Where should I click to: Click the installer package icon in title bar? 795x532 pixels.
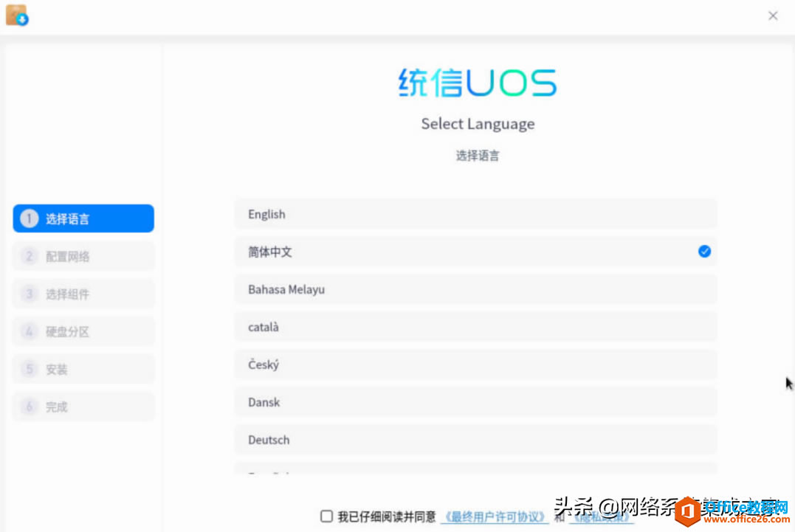[17, 15]
